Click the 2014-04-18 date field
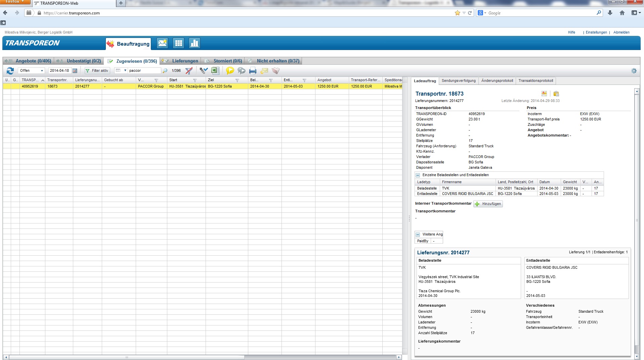 pos(60,70)
